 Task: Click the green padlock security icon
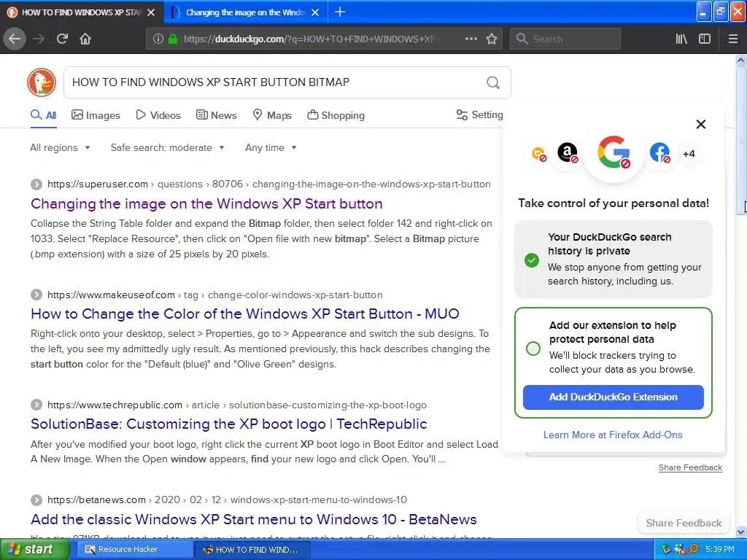pos(173,39)
